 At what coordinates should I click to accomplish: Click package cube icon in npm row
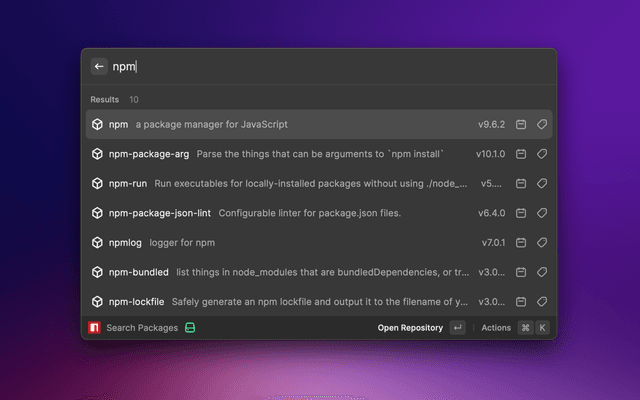[x=97, y=124]
